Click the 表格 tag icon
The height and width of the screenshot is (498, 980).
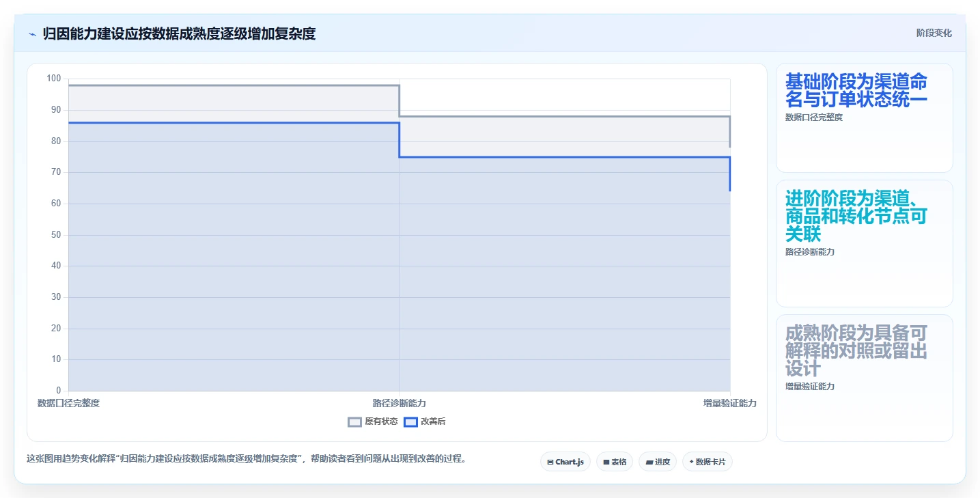(x=606, y=462)
